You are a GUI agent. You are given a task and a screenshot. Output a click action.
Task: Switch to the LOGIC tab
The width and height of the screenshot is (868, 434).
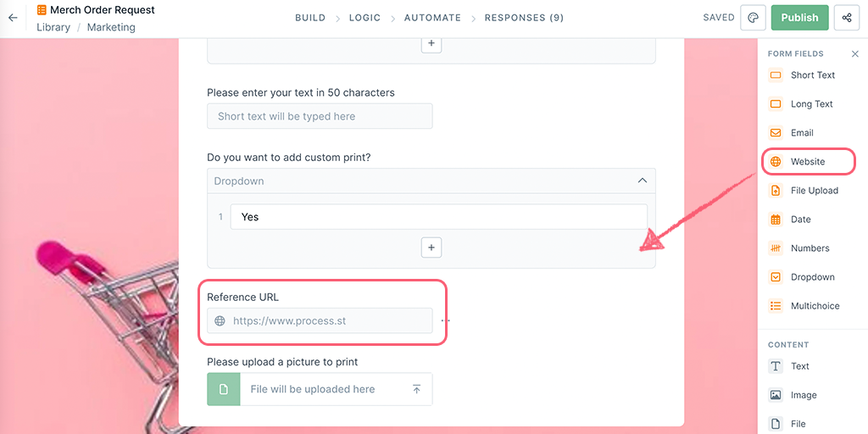pyautogui.click(x=364, y=18)
